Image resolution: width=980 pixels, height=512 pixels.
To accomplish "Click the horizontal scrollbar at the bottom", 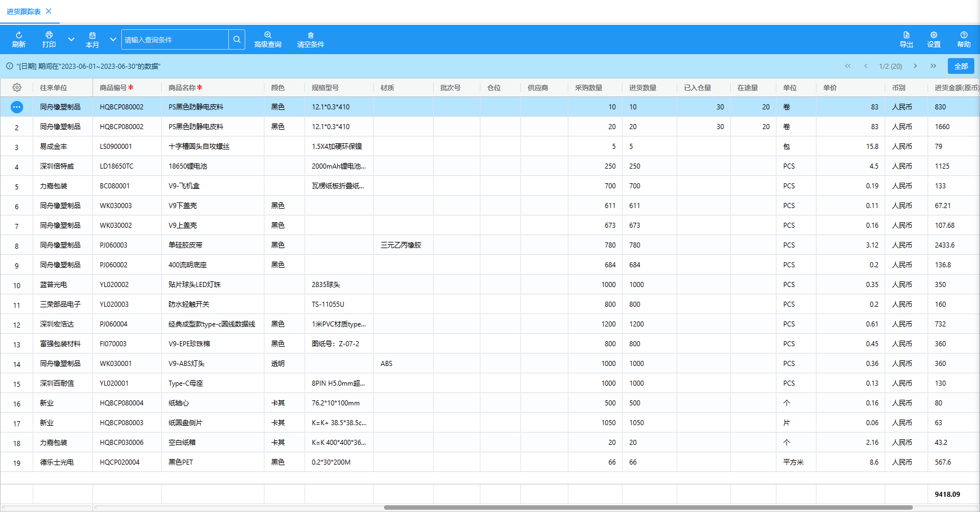I will 648,507.
